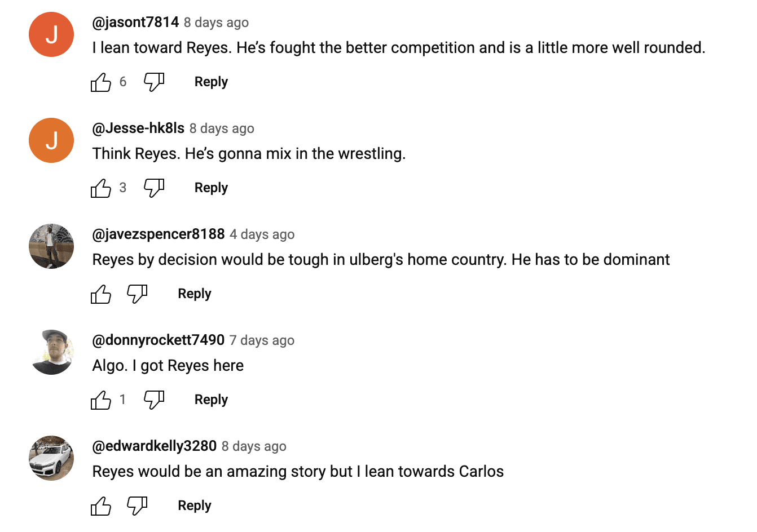Dislike @javezspencer8188's comment
Viewport: 757px width, 532px height.
click(137, 294)
